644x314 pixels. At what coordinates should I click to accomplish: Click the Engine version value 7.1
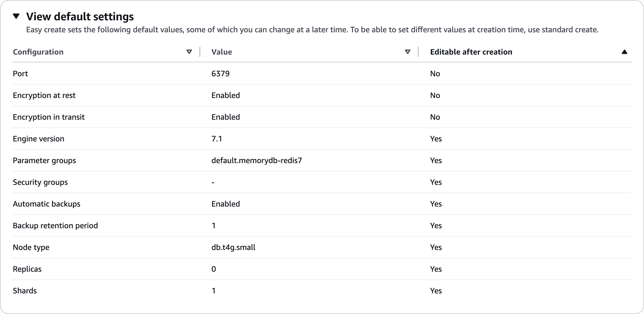(x=217, y=139)
